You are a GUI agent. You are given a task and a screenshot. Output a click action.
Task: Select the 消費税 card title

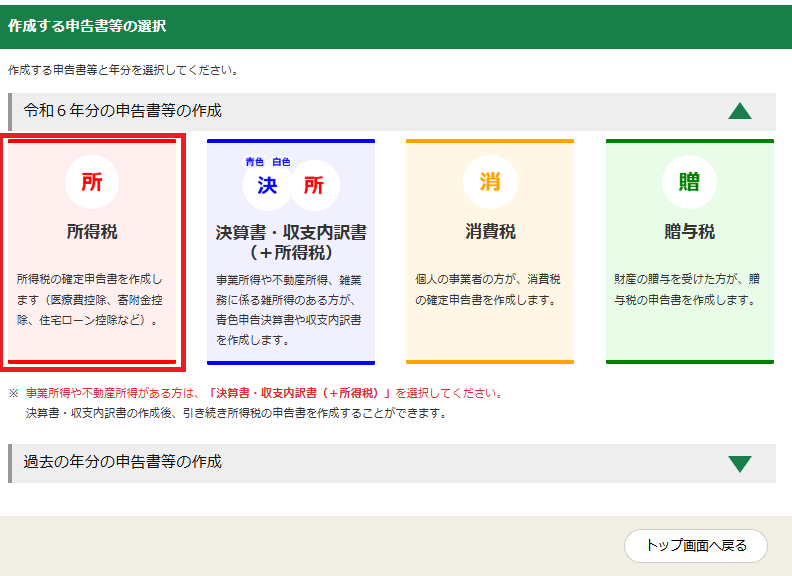(x=490, y=232)
